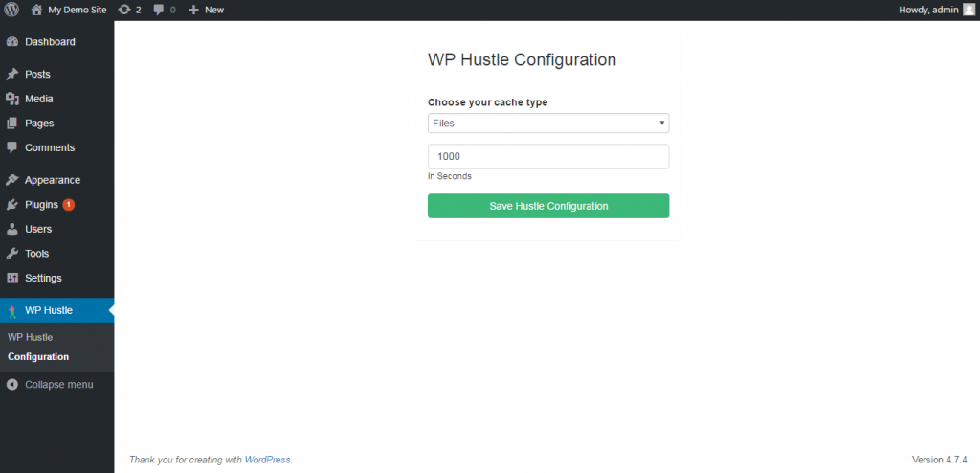Click the WP Hustle Configuration heading
Image resolution: width=980 pixels, height=473 pixels.
point(522,59)
